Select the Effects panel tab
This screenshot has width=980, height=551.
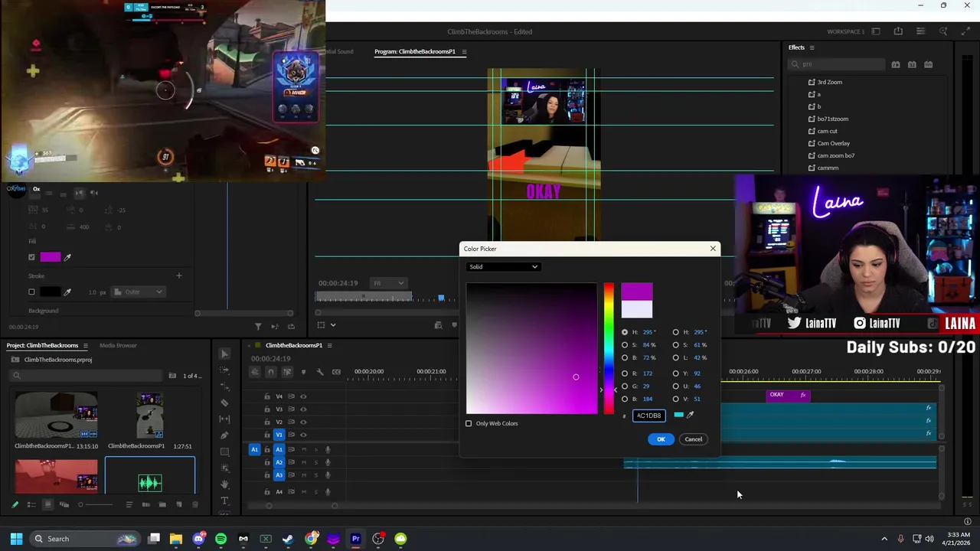point(797,47)
